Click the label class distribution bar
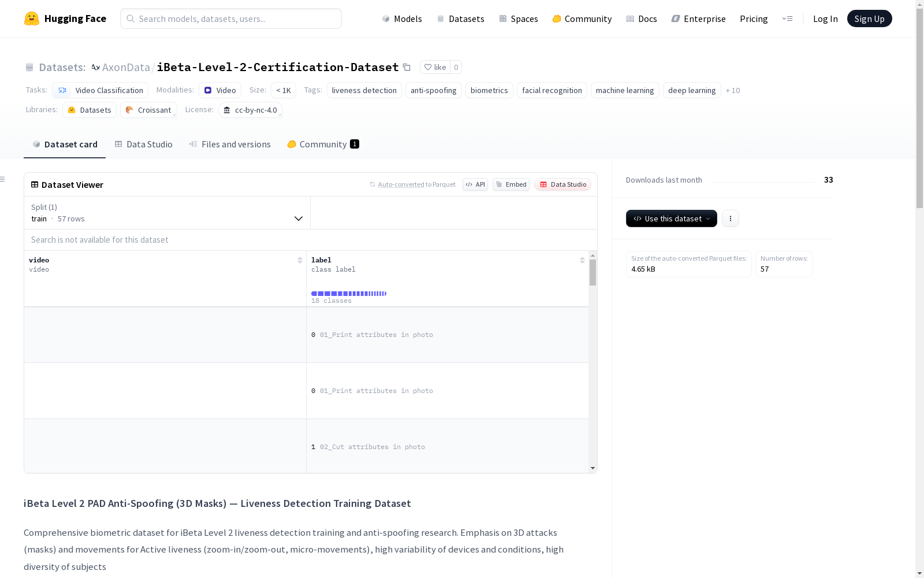This screenshot has width=924, height=578. (349, 294)
